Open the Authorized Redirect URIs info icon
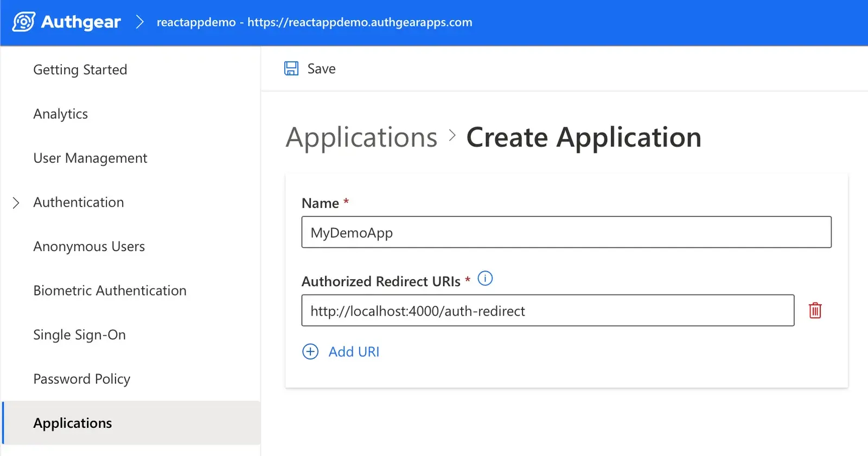The height and width of the screenshot is (456, 868). tap(485, 279)
